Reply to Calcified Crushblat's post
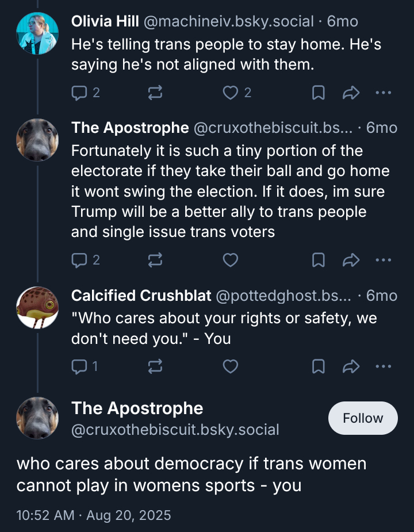The image size is (414, 532). 79,366
